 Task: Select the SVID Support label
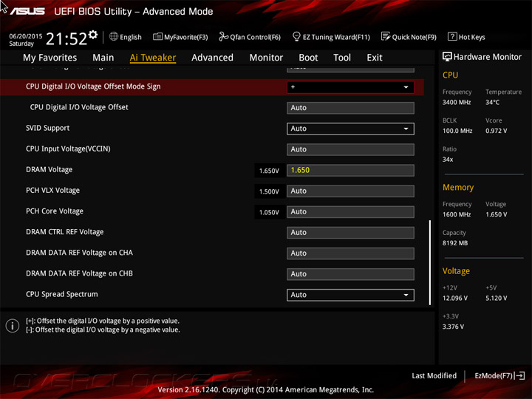pos(47,128)
